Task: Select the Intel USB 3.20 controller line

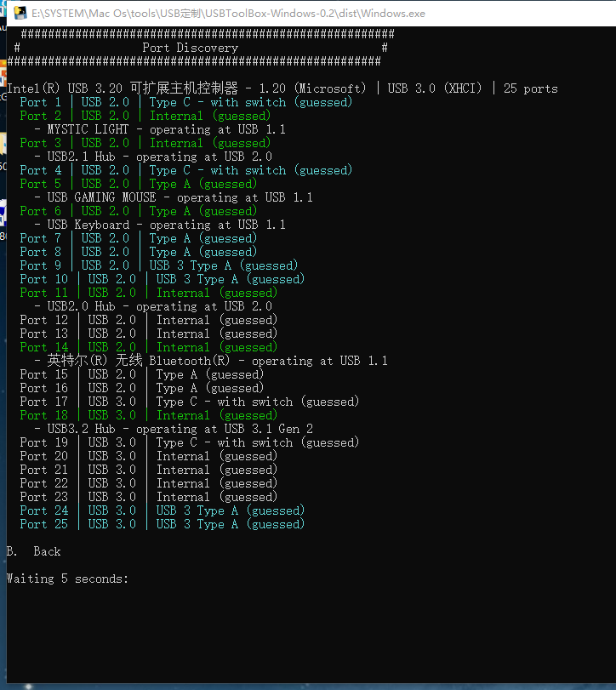Action: click(282, 88)
